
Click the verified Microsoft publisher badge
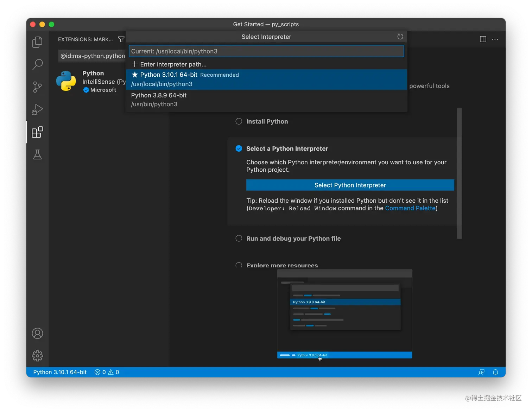coord(86,90)
